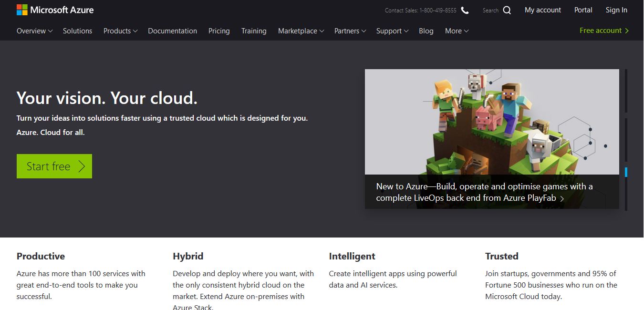Select the blue active carousel slide indicator
The width and height of the screenshot is (644, 310).
pyautogui.click(x=626, y=172)
